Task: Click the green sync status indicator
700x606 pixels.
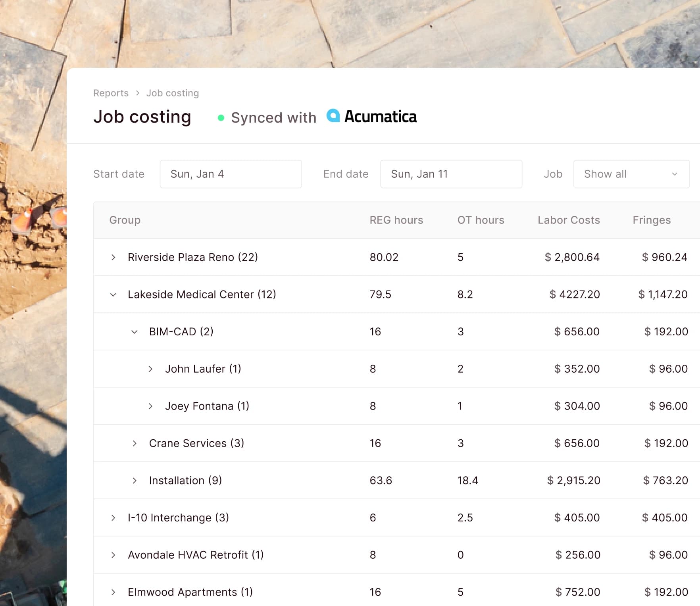Action: pos(221,118)
